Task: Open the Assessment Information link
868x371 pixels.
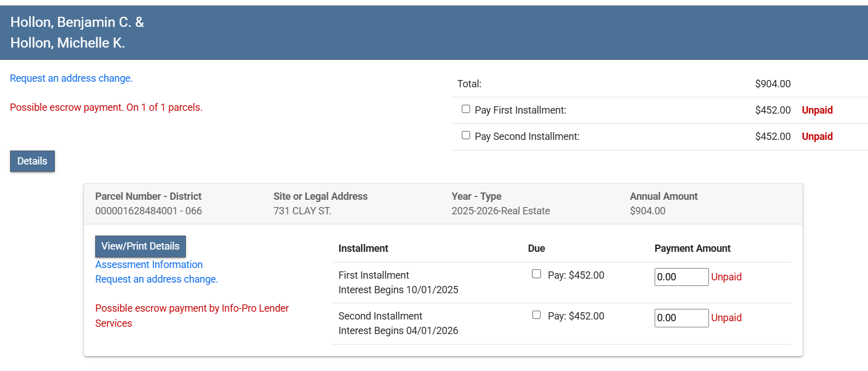Action: click(149, 265)
